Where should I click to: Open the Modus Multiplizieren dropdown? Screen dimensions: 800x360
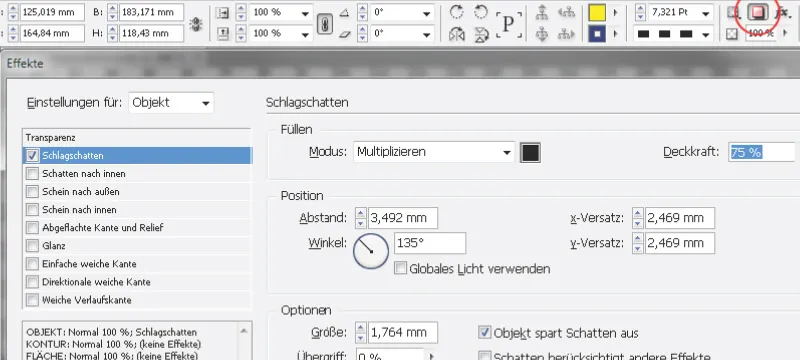433,152
